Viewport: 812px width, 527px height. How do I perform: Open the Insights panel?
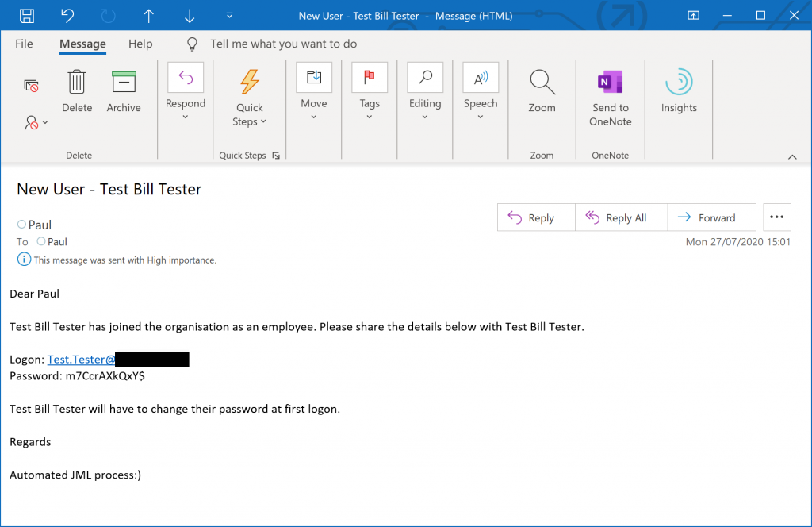[x=679, y=83]
